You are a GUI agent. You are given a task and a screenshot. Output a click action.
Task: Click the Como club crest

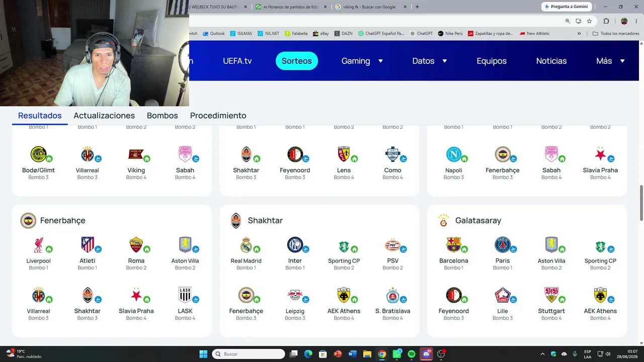[392, 154]
